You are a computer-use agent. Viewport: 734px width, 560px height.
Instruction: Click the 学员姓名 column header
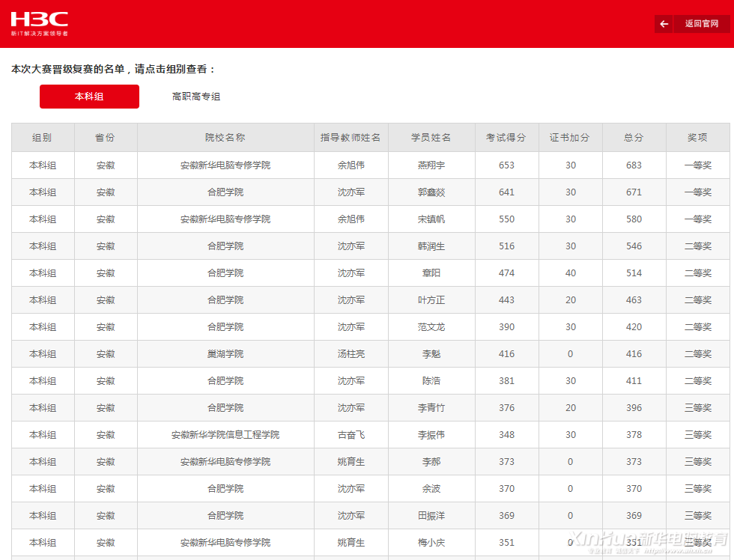431,138
